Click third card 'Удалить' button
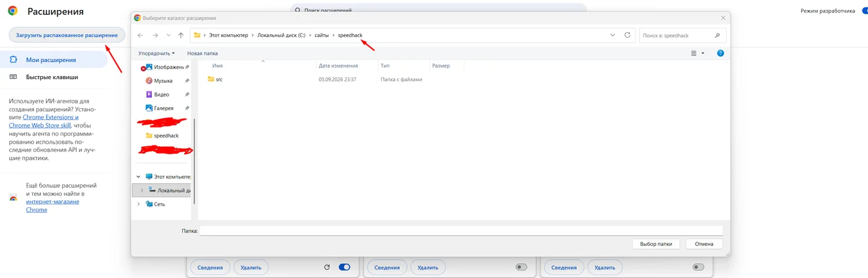This screenshot has height=278, width=868. (605, 267)
